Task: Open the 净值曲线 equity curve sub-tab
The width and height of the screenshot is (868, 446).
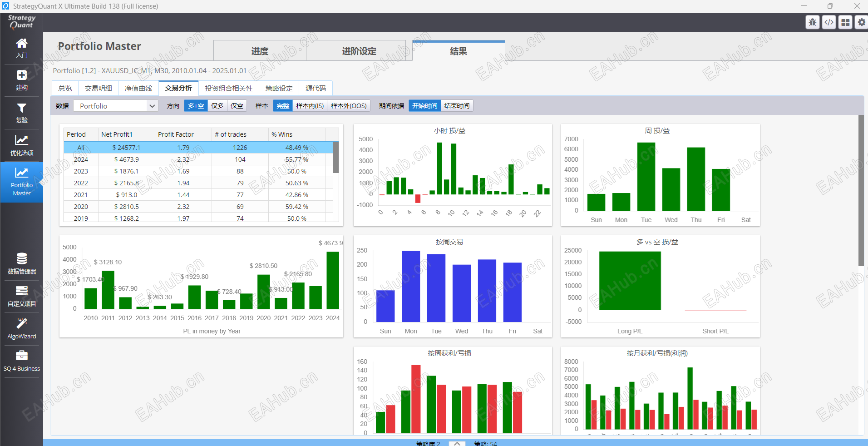Action: (138, 88)
